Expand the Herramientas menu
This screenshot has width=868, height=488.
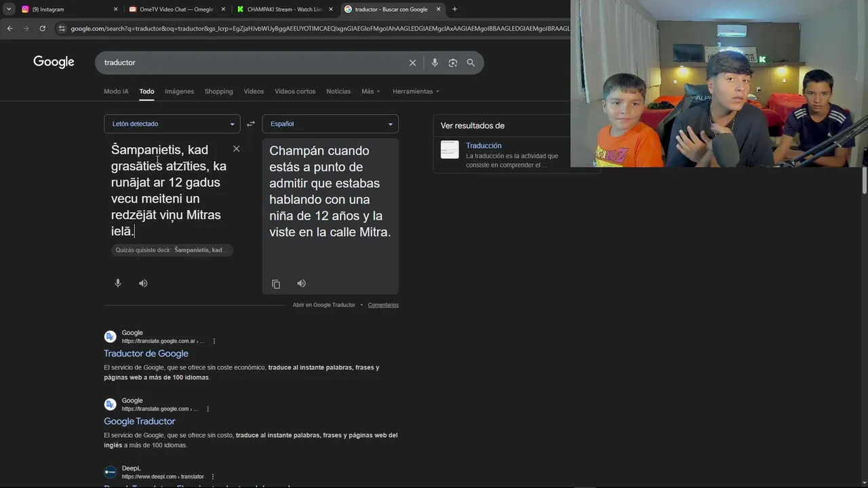pyautogui.click(x=416, y=91)
